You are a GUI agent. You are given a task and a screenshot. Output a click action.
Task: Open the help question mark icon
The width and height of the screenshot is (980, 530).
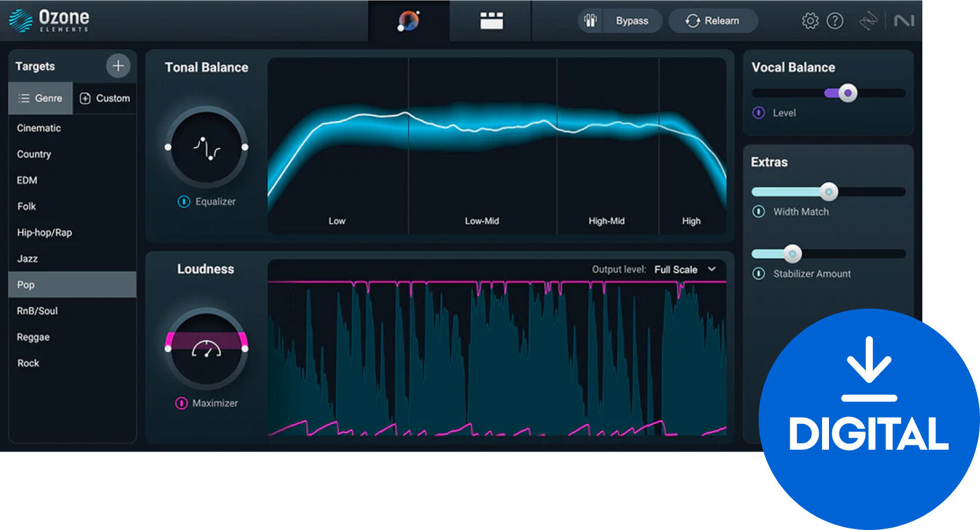point(834,21)
